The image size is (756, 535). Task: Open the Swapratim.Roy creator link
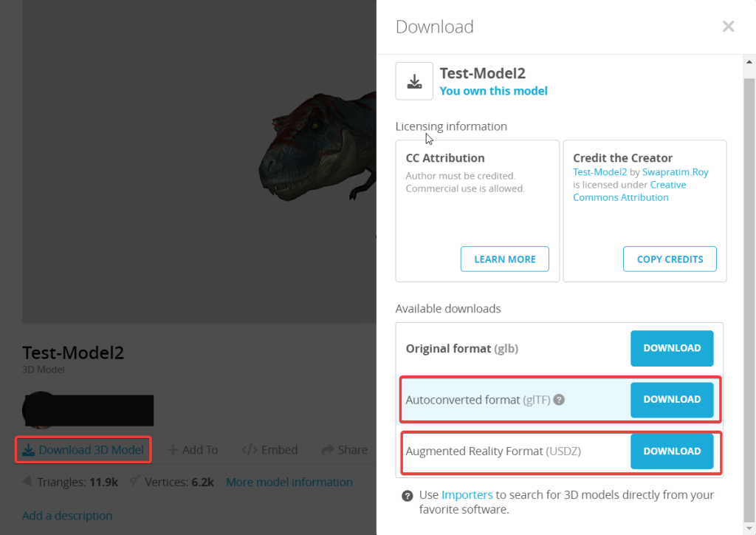(x=675, y=172)
